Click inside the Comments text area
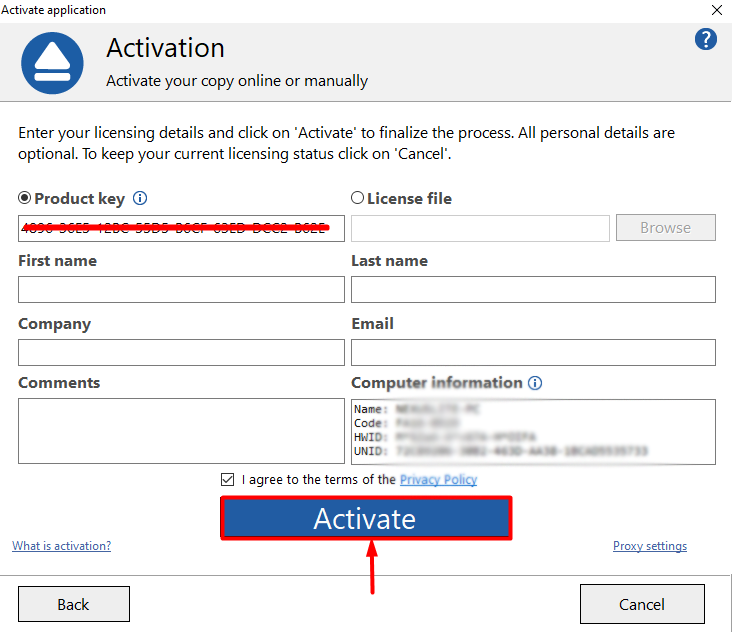 pyautogui.click(x=181, y=431)
